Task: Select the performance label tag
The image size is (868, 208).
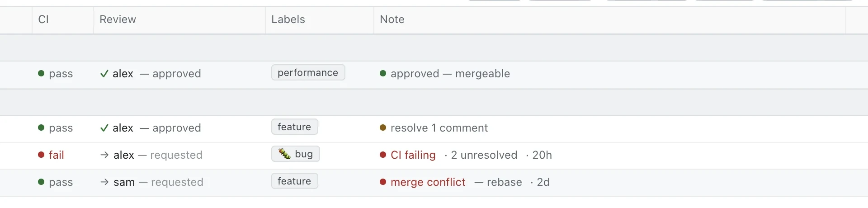Action: 308,72
